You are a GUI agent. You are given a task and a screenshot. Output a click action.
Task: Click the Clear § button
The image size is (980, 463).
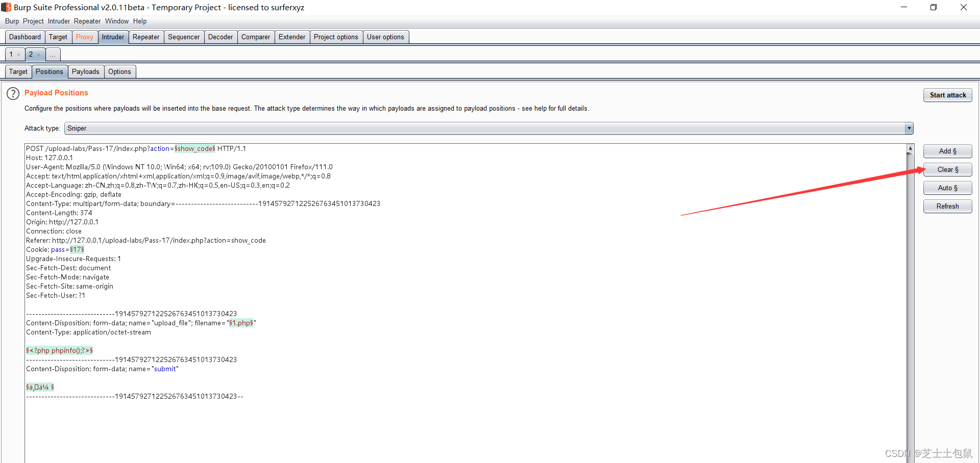(x=947, y=169)
